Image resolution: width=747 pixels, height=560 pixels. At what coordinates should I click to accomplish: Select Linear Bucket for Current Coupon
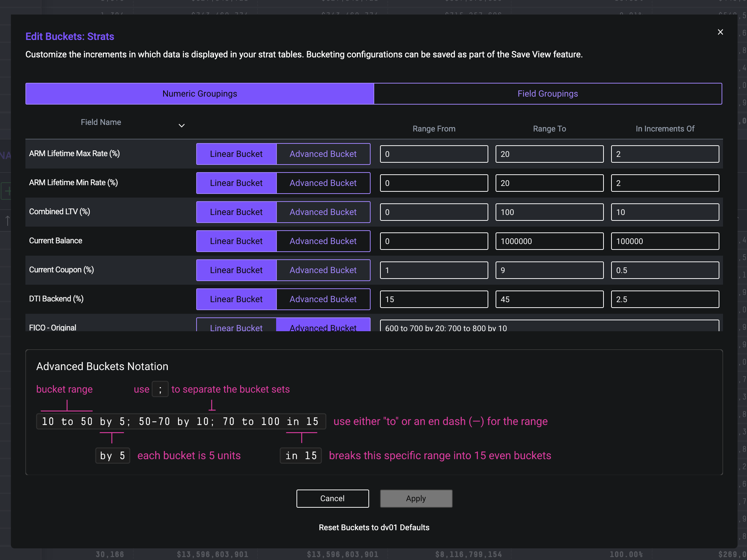point(236,270)
